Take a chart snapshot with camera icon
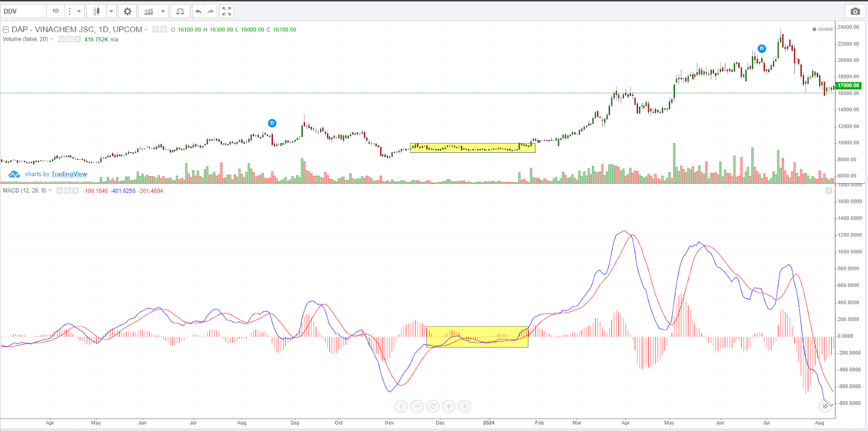Screen dimensions: 868x431 click(855, 11)
